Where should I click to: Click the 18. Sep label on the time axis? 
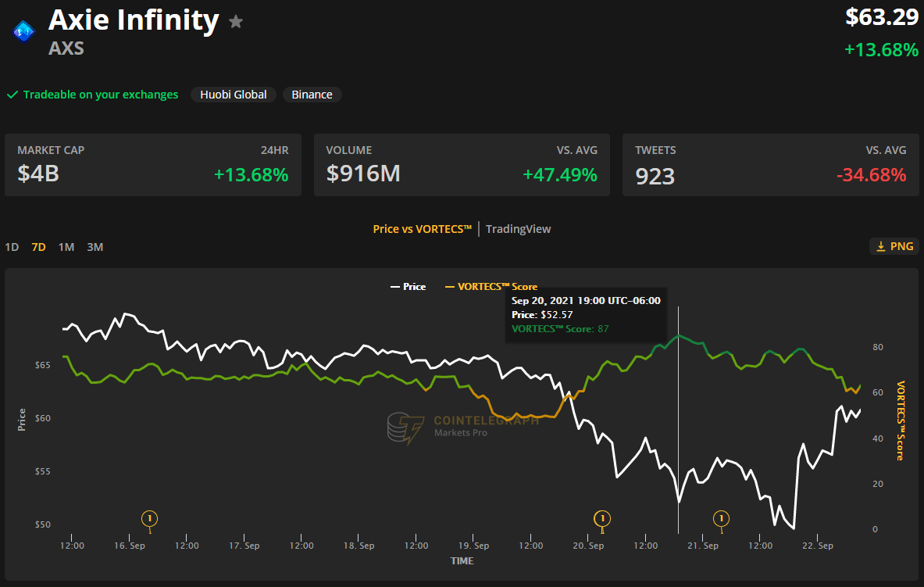click(359, 546)
